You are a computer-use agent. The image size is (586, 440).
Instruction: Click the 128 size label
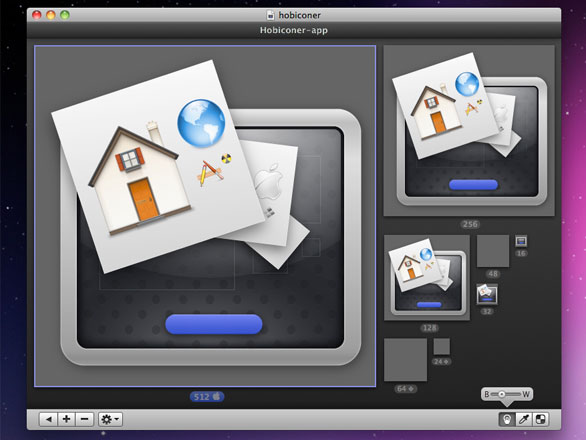click(429, 328)
